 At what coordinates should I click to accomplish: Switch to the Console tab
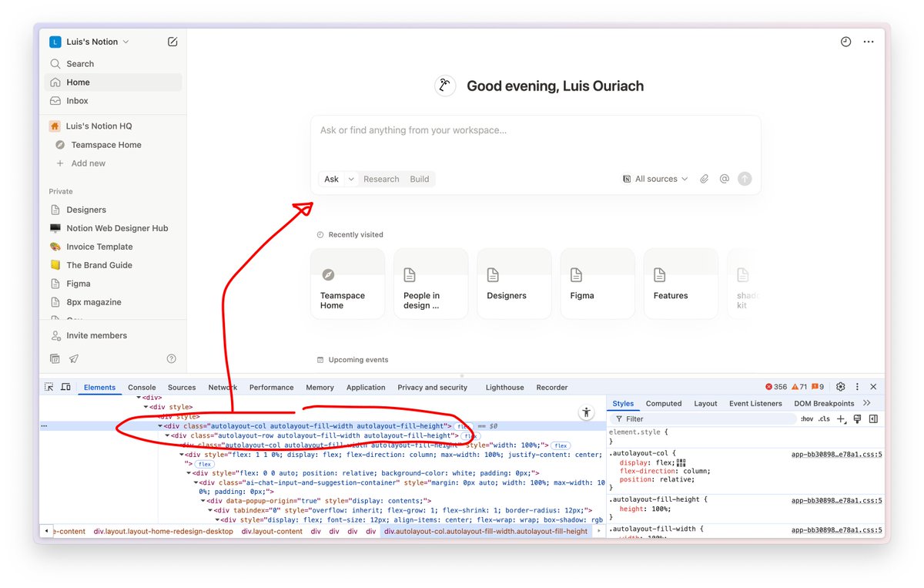click(x=142, y=387)
